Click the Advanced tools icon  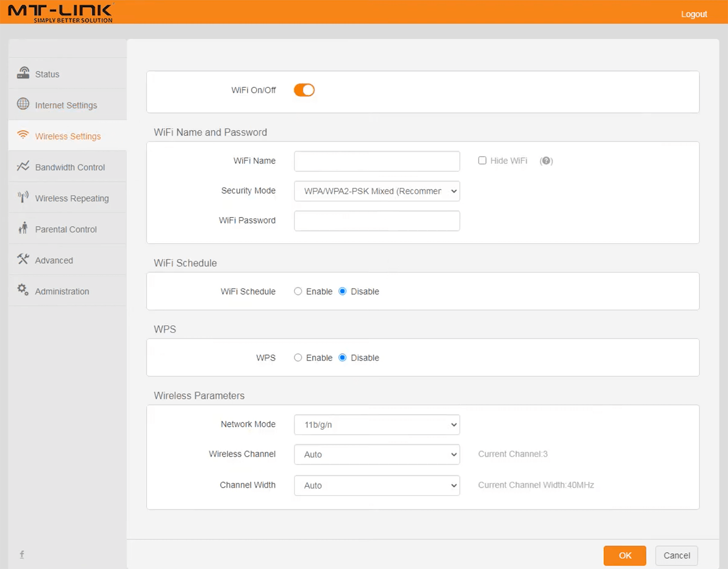click(23, 259)
